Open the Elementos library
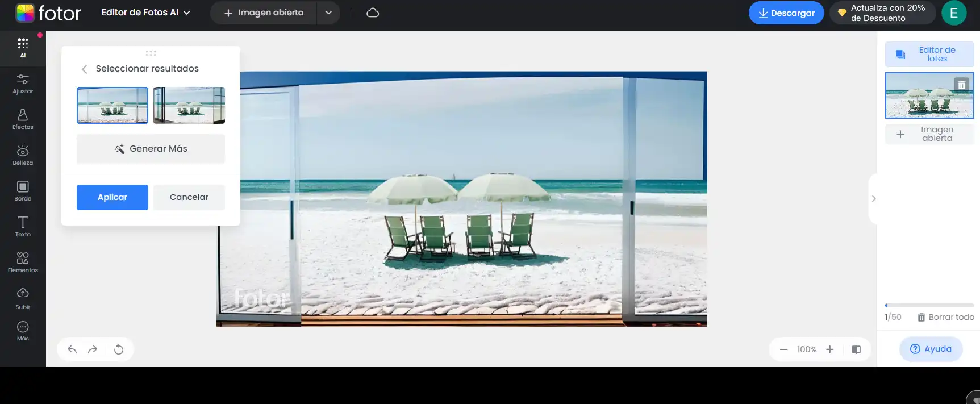 coord(23,263)
